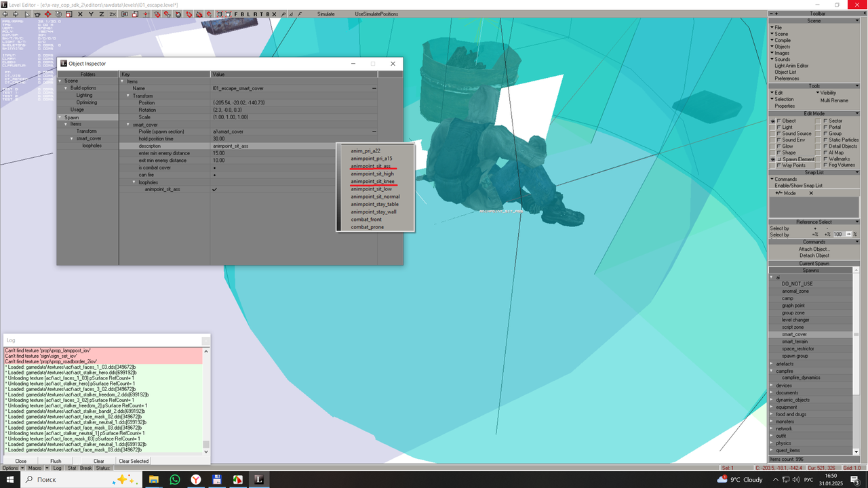Click the Attach Object... command

pos(814,249)
